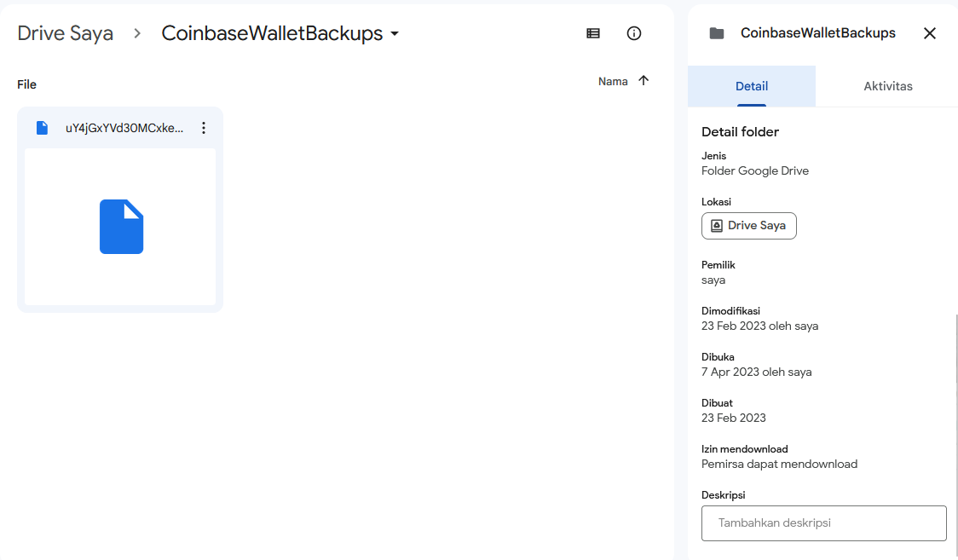Click the CoinbaseWalletBackups title in details panel

(x=818, y=33)
